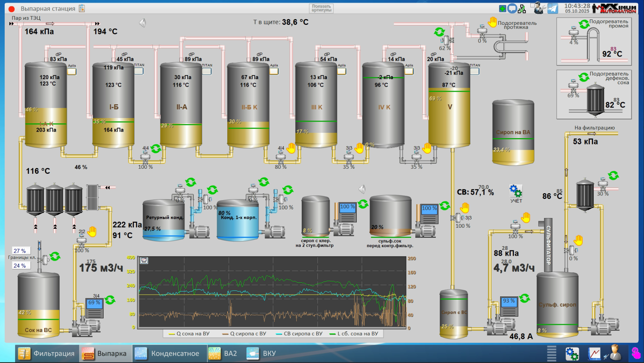Image resolution: width=644 pixels, height=363 pixels.
Task: Switch to the Фильтрация tab
Action: (47, 353)
